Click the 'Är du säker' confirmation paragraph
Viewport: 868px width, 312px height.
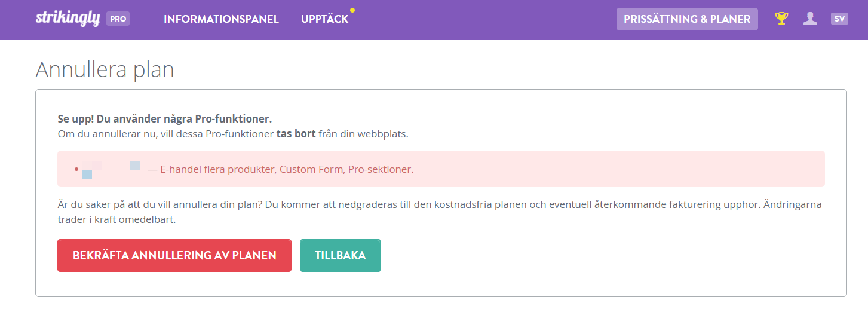coord(440,212)
